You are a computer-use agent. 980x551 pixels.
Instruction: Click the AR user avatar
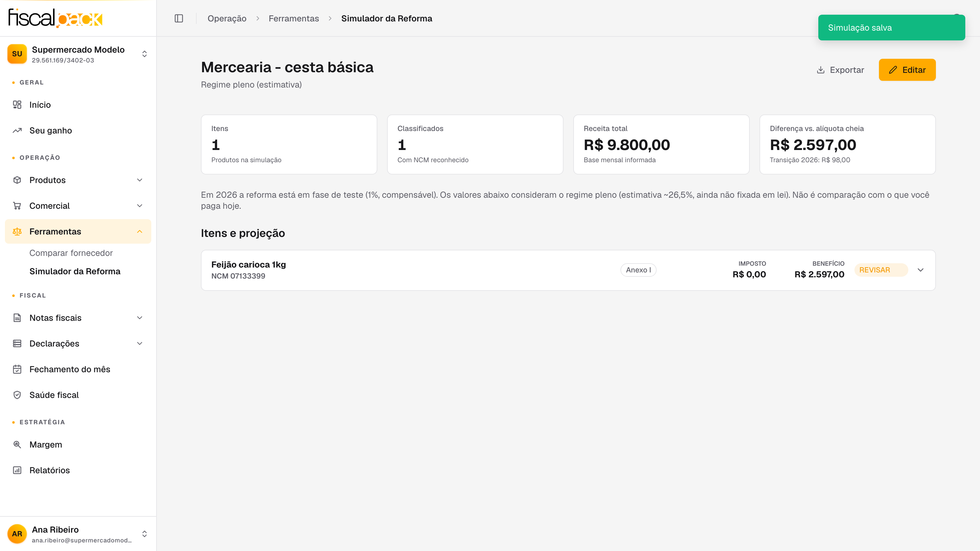(x=17, y=534)
